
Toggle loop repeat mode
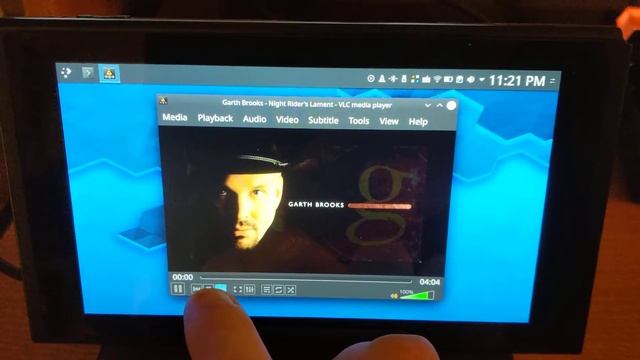pos(278,290)
